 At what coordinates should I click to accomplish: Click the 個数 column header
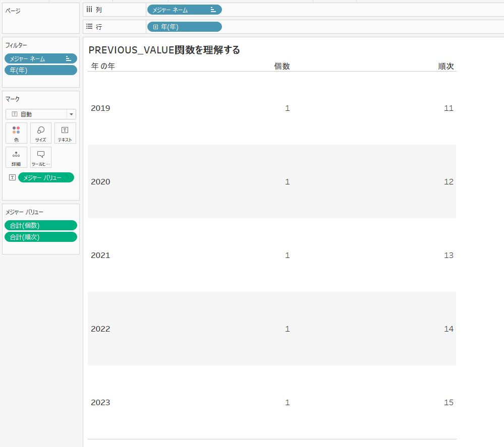coord(282,66)
